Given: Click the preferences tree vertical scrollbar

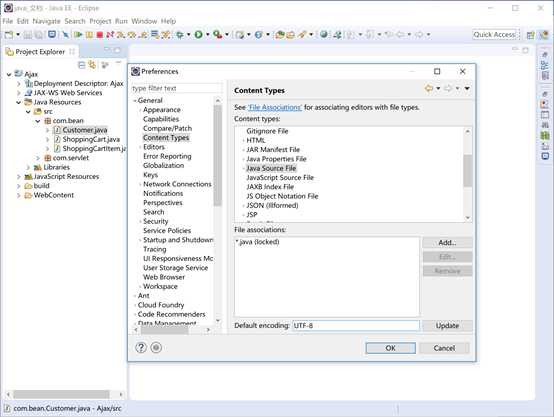Looking at the screenshot, I should click(218, 155).
